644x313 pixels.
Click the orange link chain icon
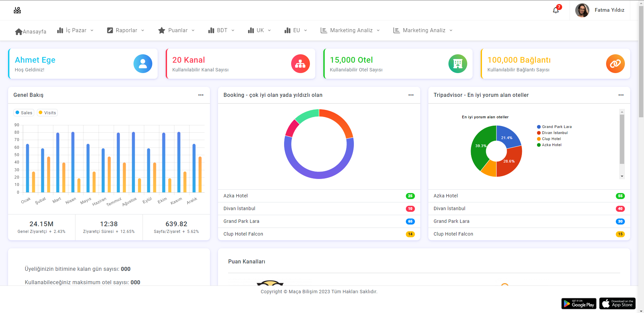click(x=615, y=64)
